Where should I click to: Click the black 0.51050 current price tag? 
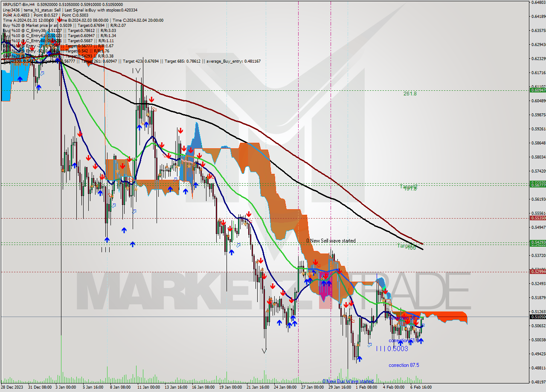537,317
